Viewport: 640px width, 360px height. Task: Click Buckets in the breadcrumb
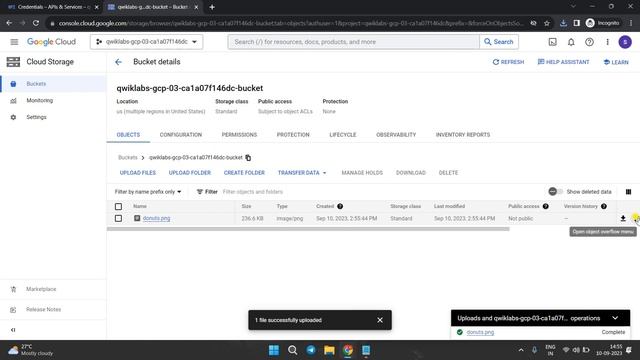pos(128,158)
